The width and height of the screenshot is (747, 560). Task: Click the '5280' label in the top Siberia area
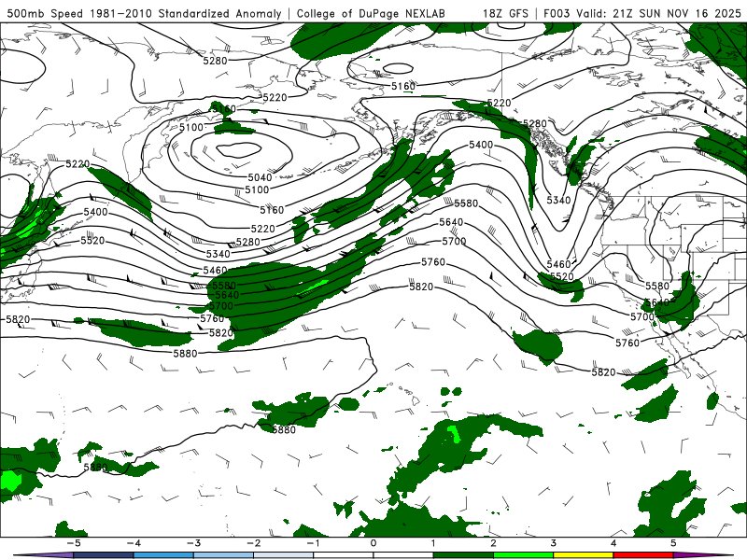point(215,61)
